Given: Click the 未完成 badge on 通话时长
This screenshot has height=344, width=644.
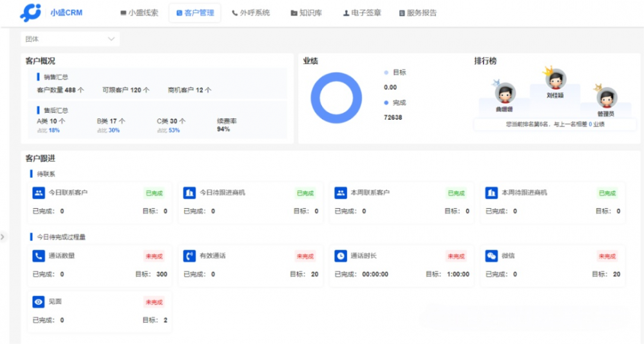Looking at the screenshot, I should (456, 256).
